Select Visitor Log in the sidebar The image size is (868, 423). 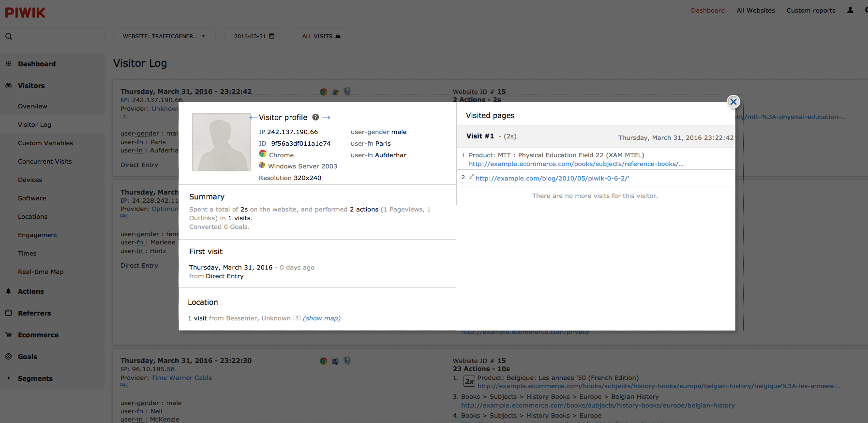[x=34, y=125]
